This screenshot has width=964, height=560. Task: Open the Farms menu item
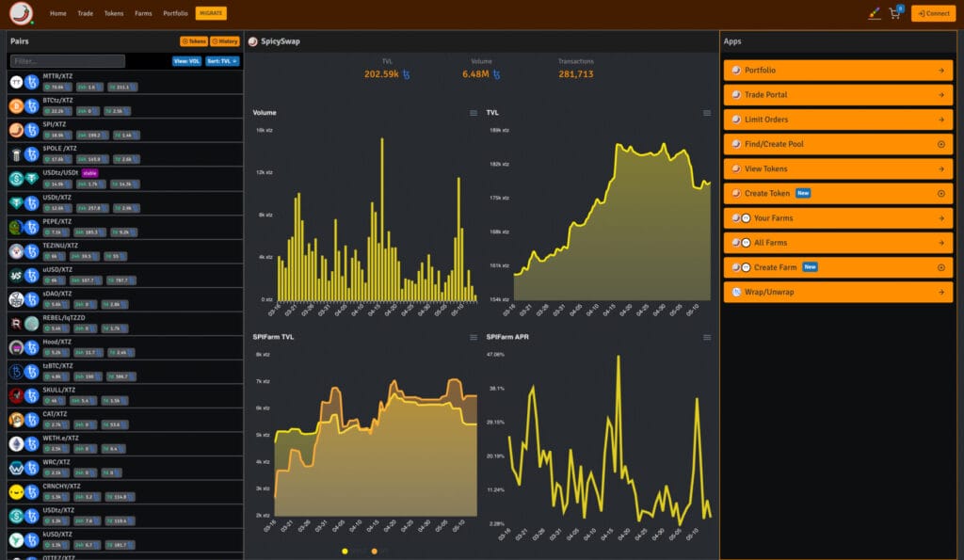pyautogui.click(x=143, y=13)
